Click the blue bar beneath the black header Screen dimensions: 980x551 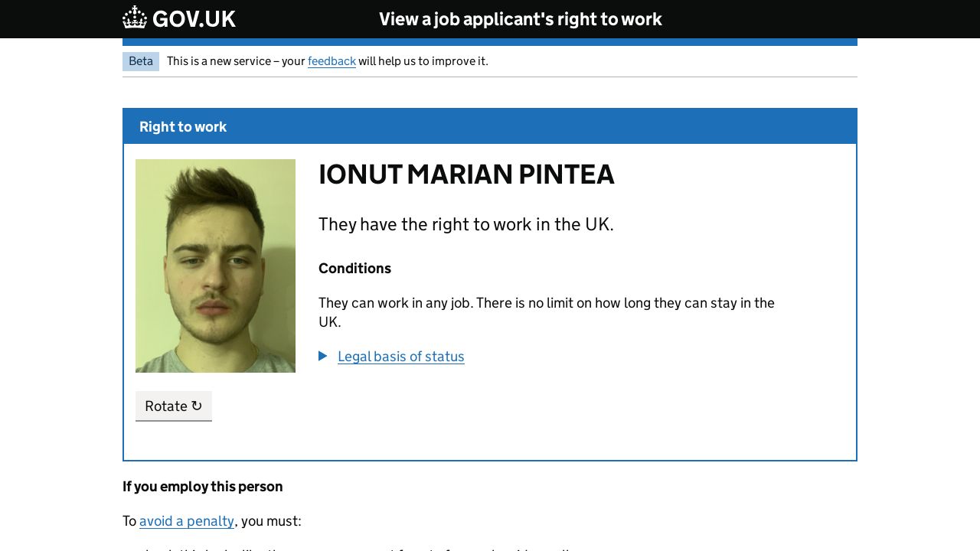[490, 42]
